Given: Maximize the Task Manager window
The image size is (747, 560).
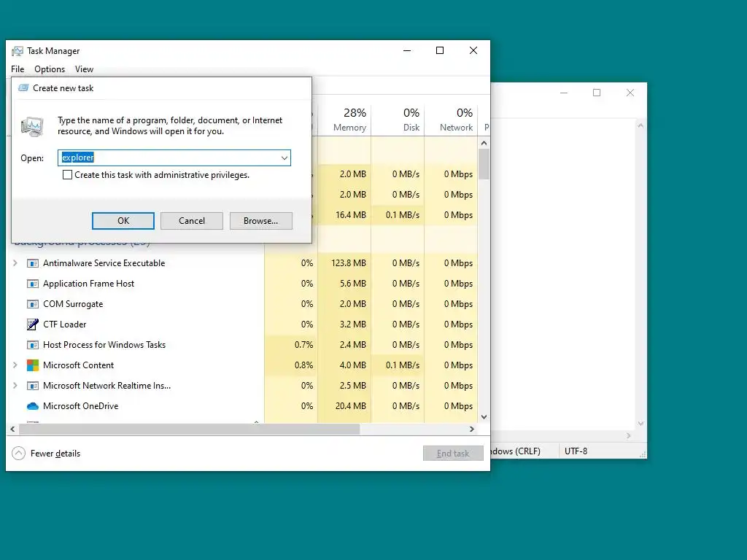Looking at the screenshot, I should [440, 50].
